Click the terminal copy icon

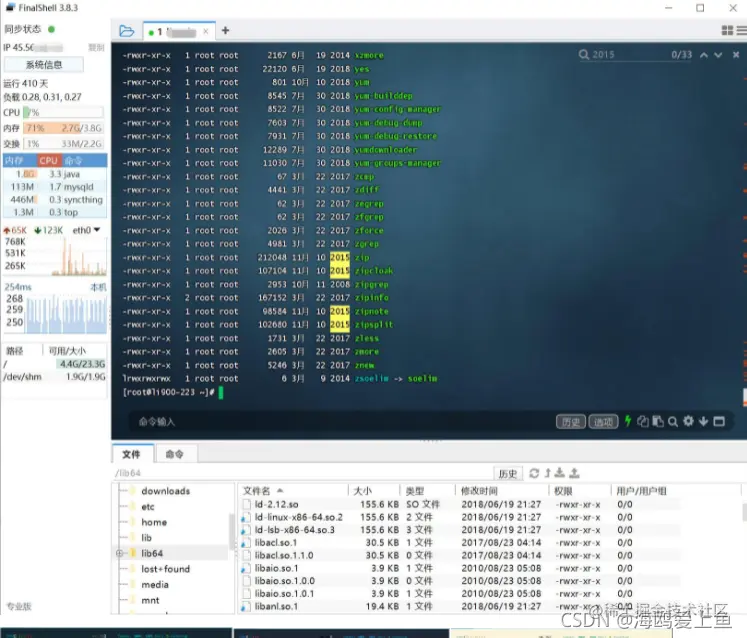tap(643, 421)
